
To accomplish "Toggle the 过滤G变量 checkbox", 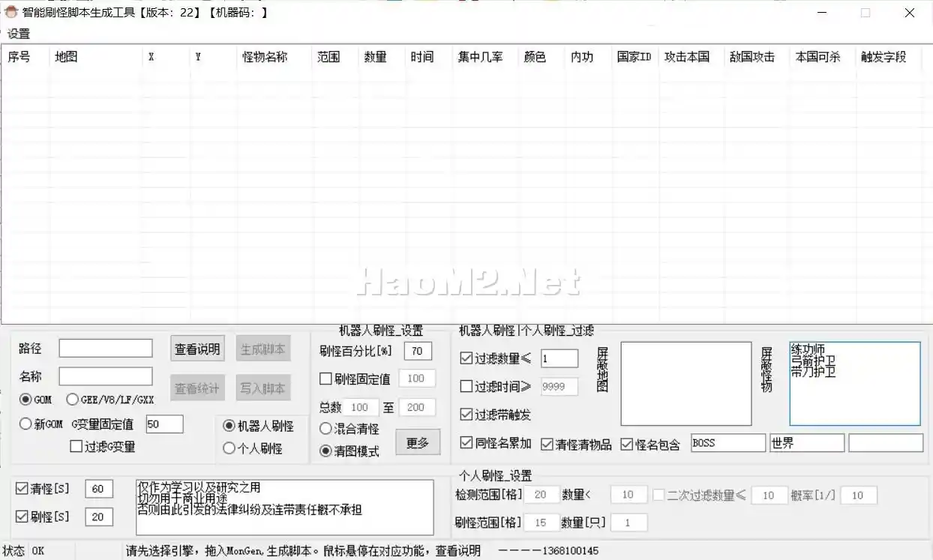I will point(103,447).
